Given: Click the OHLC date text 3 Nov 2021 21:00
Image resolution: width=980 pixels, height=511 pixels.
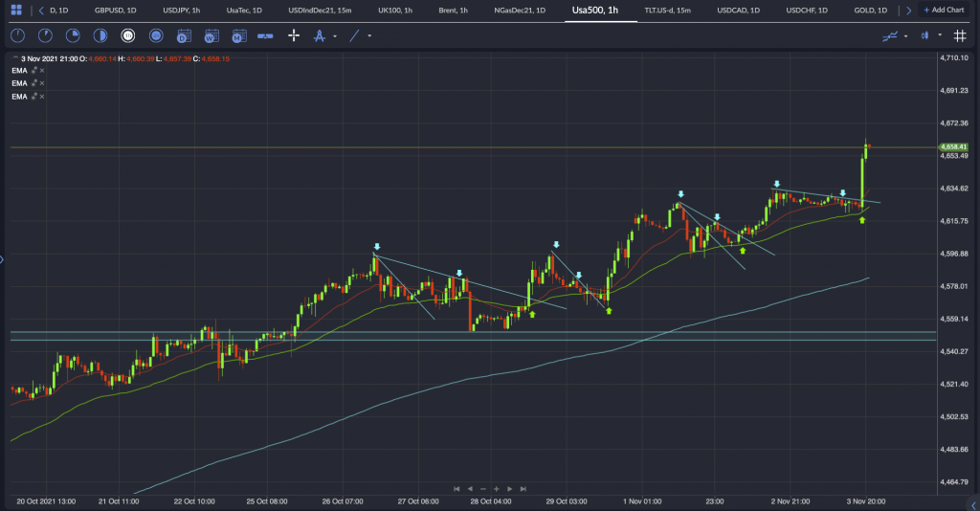Looking at the screenshot, I should click(x=50, y=58).
